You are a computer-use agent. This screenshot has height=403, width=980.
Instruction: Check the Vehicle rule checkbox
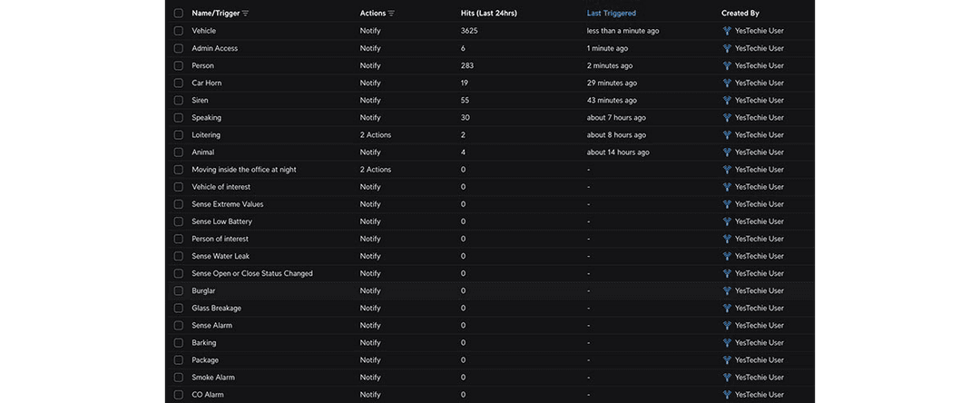179,31
